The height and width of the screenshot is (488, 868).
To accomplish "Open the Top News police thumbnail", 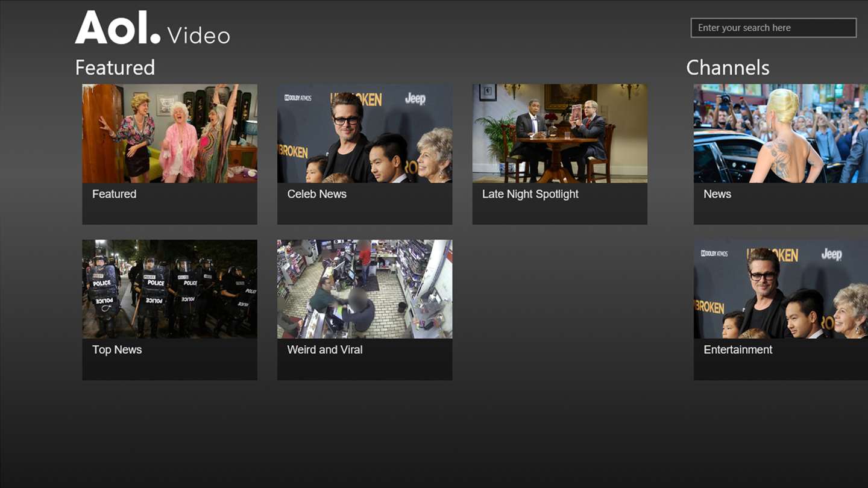I will (170, 289).
